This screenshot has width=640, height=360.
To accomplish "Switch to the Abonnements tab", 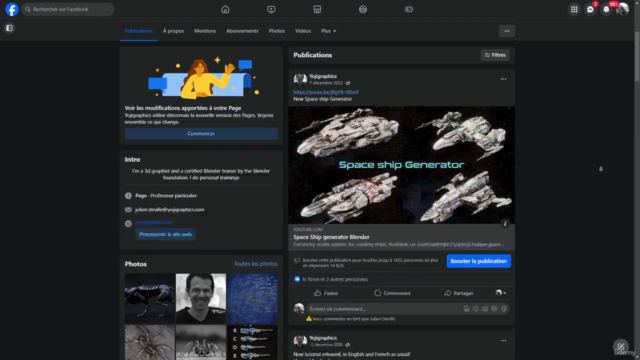I will click(242, 31).
